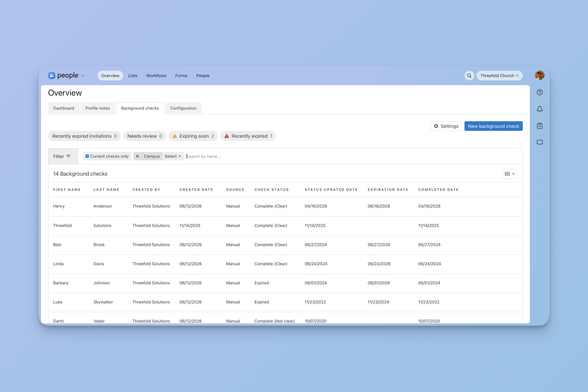Switch to the Dashboard tab
This screenshot has width=588, height=392.
[64, 108]
